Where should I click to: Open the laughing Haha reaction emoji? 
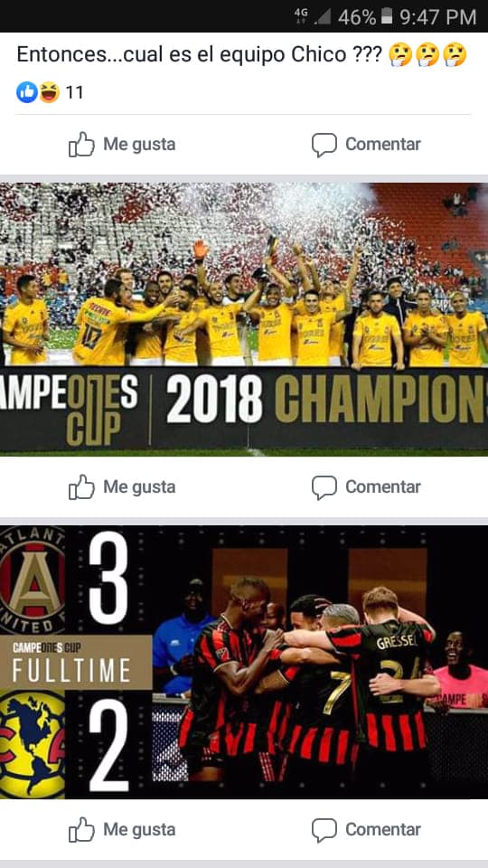(49, 92)
